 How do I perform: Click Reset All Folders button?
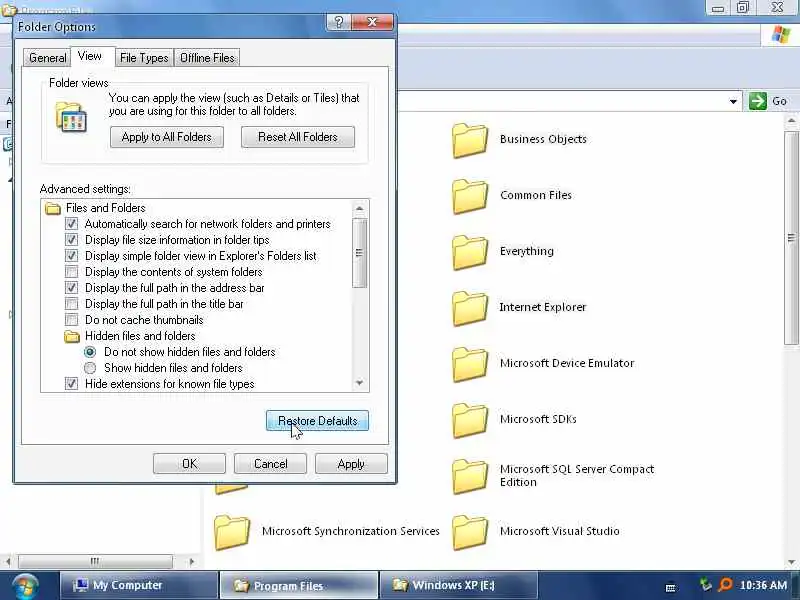(x=298, y=137)
